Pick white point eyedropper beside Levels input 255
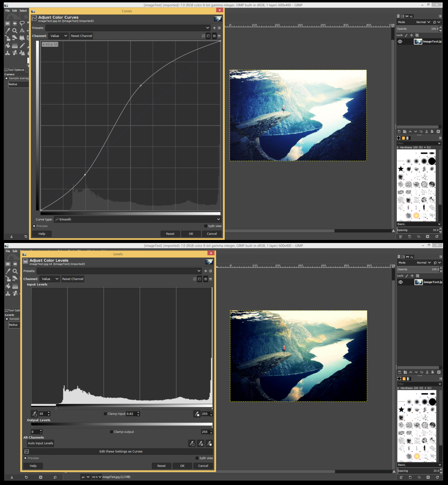Viewport: 448px width, 485px height. click(197, 414)
